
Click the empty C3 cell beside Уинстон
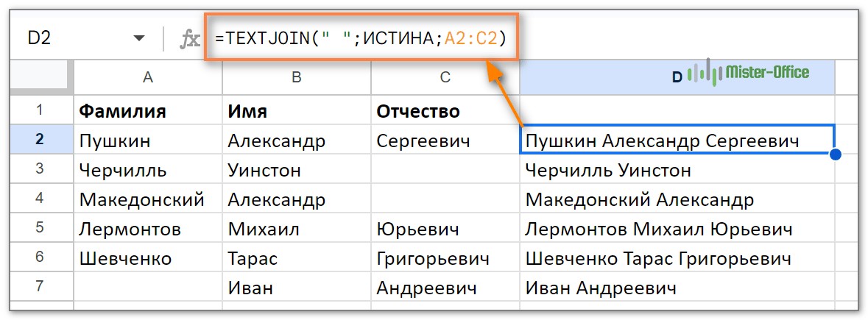tap(445, 170)
